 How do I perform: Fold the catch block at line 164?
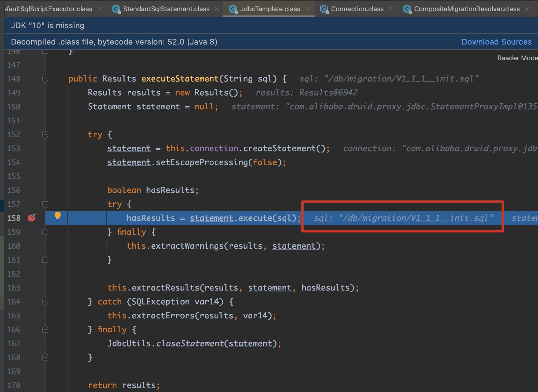(x=45, y=302)
